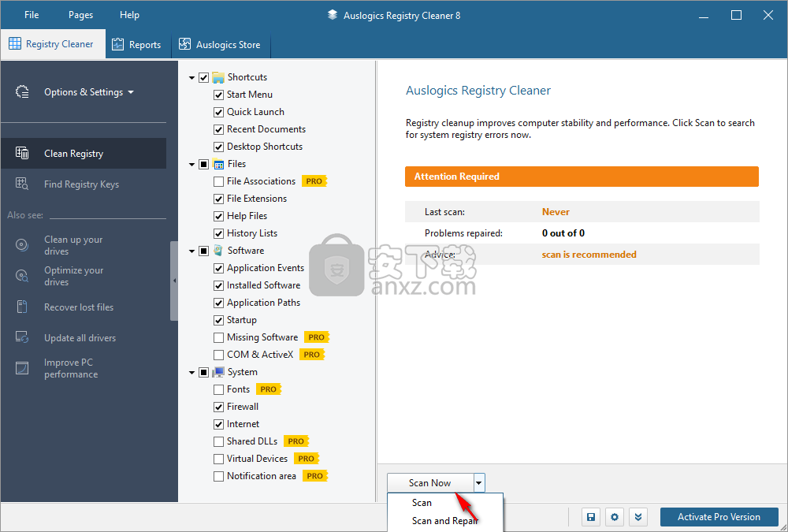Click the Update all drivers icon
Image resolution: width=788 pixels, height=532 pixels.
(x=22, y=337)
